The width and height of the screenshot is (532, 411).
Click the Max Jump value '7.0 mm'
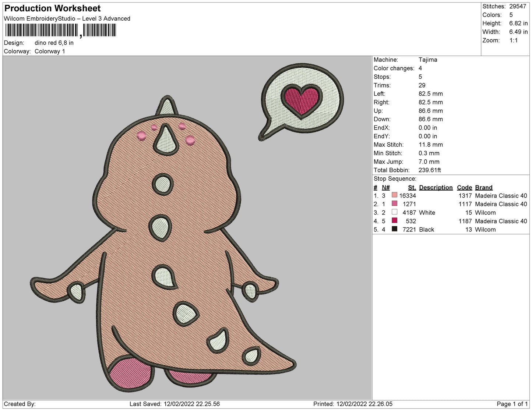coord(429,162)
